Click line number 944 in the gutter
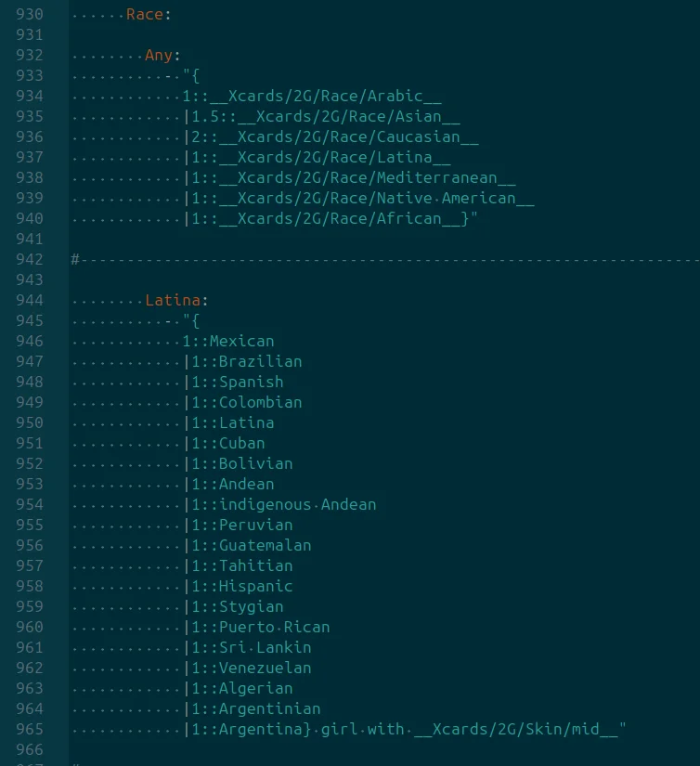700x766 pixels. pyautogui.click(x=30, y=301)
